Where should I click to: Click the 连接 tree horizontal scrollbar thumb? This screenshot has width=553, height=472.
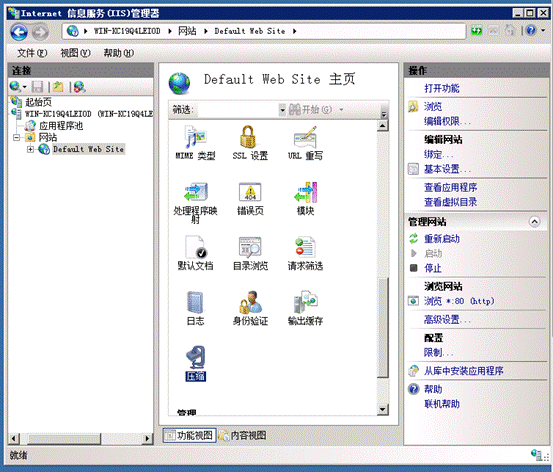pos(64,438)
